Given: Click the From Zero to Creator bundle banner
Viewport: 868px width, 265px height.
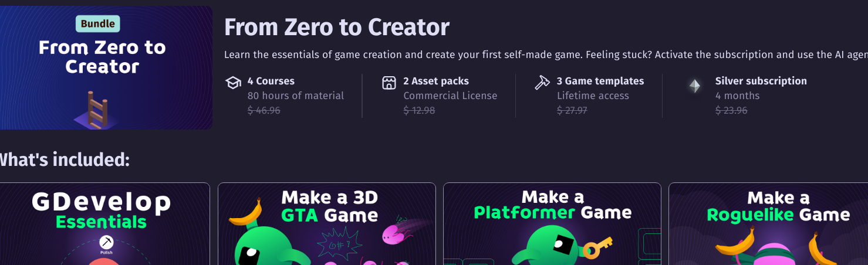Looking at the screenshot, I should (106, 67).
